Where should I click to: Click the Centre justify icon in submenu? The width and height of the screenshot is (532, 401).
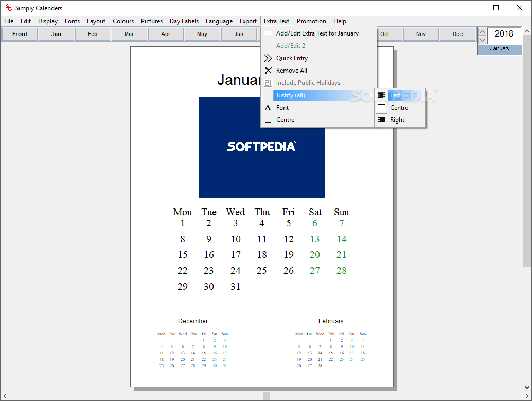382,108
